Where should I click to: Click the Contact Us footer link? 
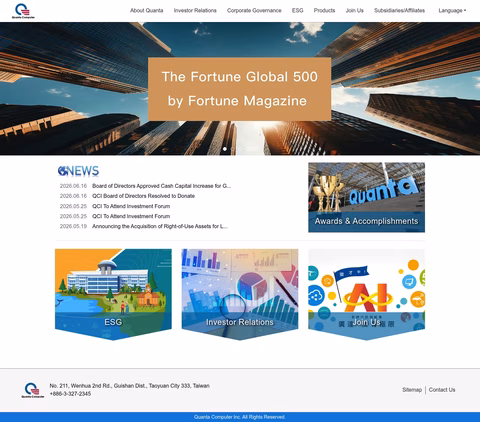tap(442, 390)
